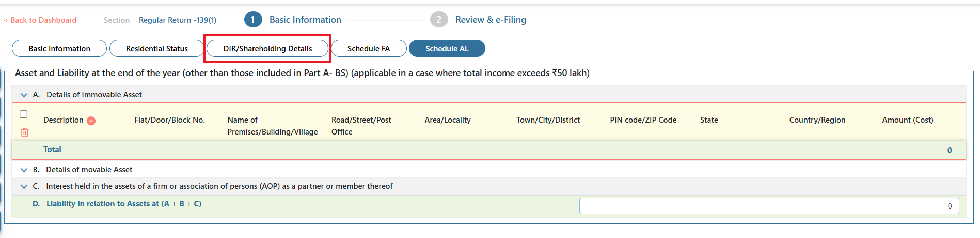Click the Amount (Cost) column header

click(x=907, y=120)
